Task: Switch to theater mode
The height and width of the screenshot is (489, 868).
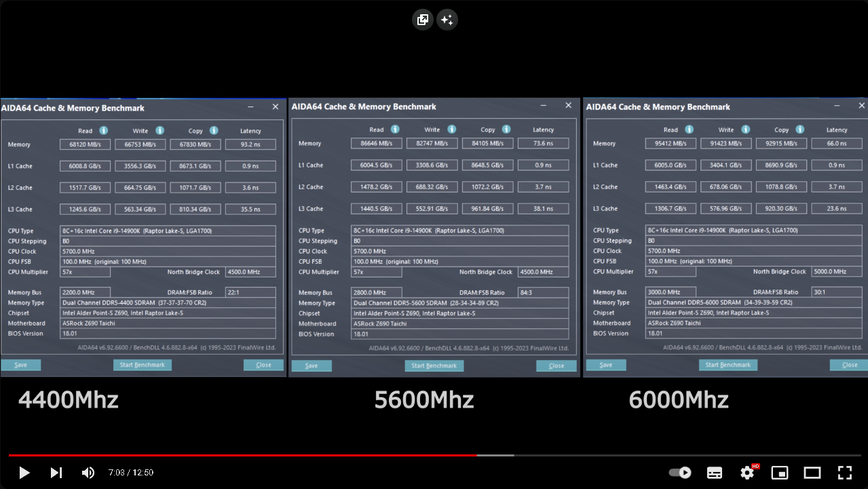Action: (x=812, y=473)
